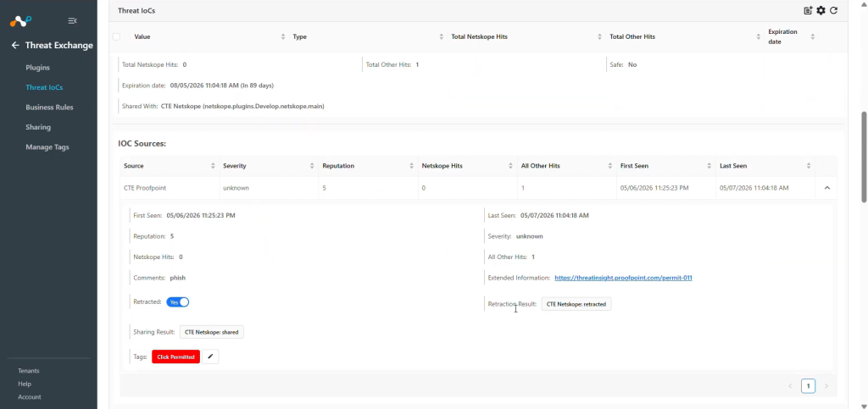Sort IOC Sources by All Other Hits
Viewport: 868px width, 409px height.
click(x=610, y=166)
